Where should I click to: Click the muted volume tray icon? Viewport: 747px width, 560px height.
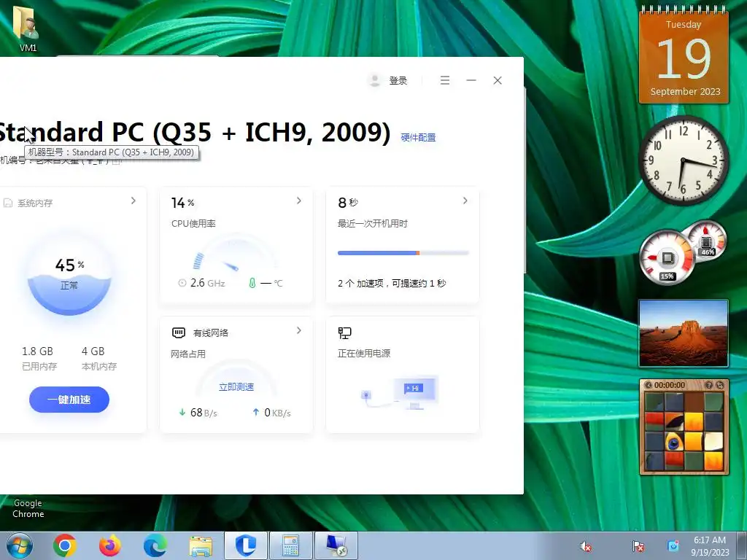586,546
